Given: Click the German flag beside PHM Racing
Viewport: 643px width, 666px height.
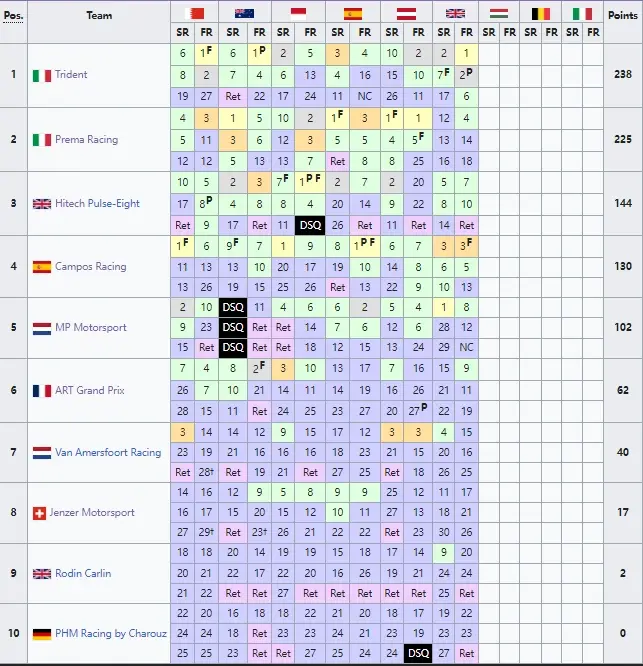Looking at the screenshot, I should [x=41, y=634].
